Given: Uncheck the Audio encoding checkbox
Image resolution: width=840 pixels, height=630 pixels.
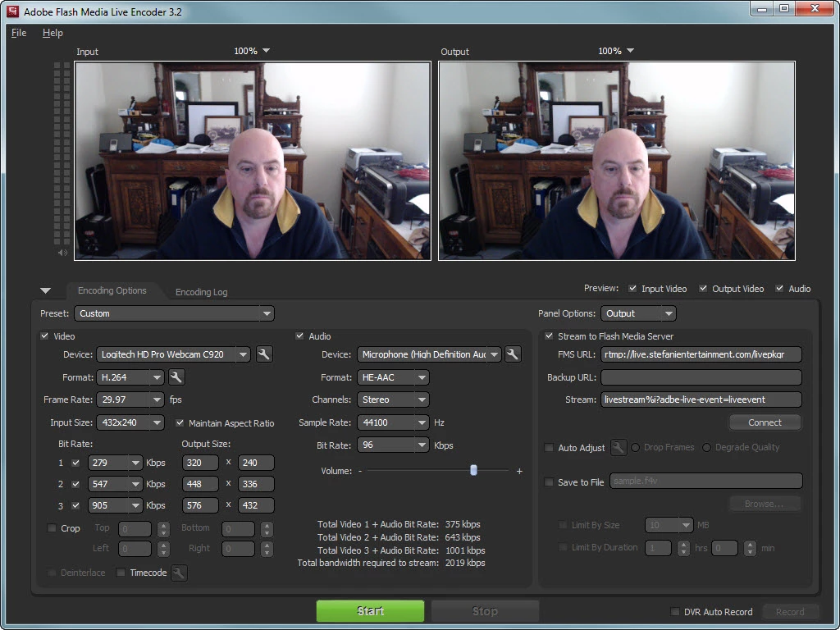Looking at the screenshot, I should pyautogui.click(x=299, y=336).
